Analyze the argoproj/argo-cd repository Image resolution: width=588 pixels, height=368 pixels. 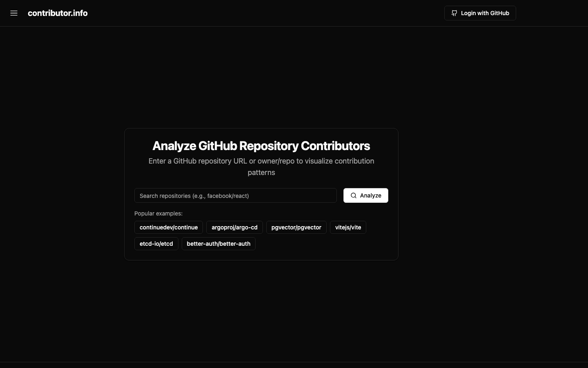click(x=234, y=227)
